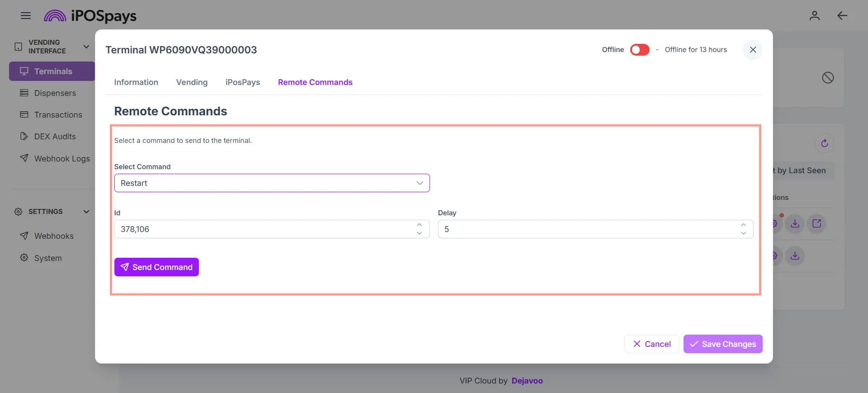Switch to the Vending tab
868x393 pixels.
[x=192, y=82]
